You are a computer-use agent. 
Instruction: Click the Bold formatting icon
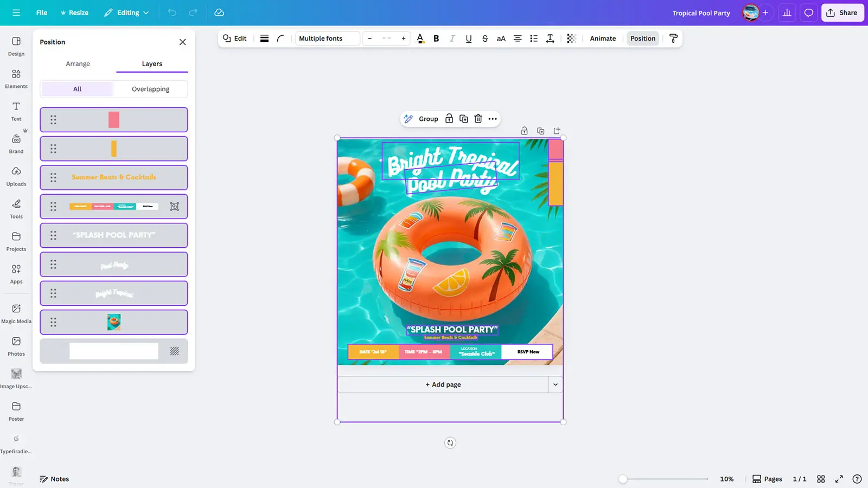436,38
